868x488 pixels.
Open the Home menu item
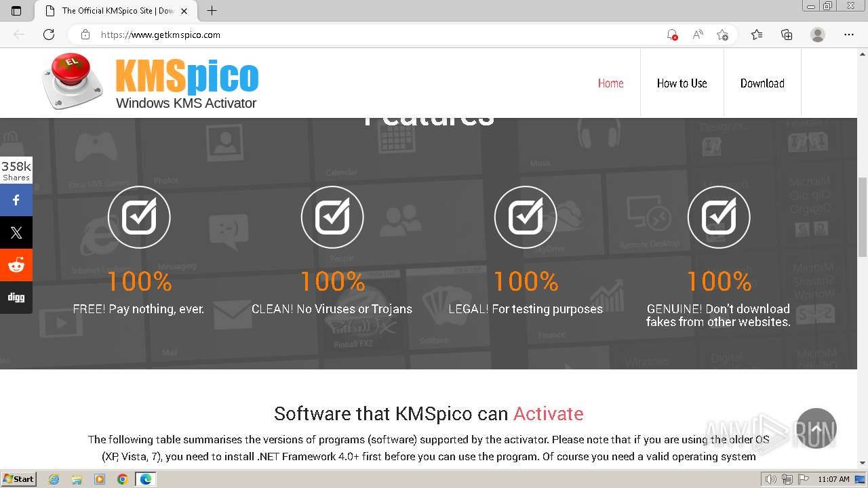[610, 83]
